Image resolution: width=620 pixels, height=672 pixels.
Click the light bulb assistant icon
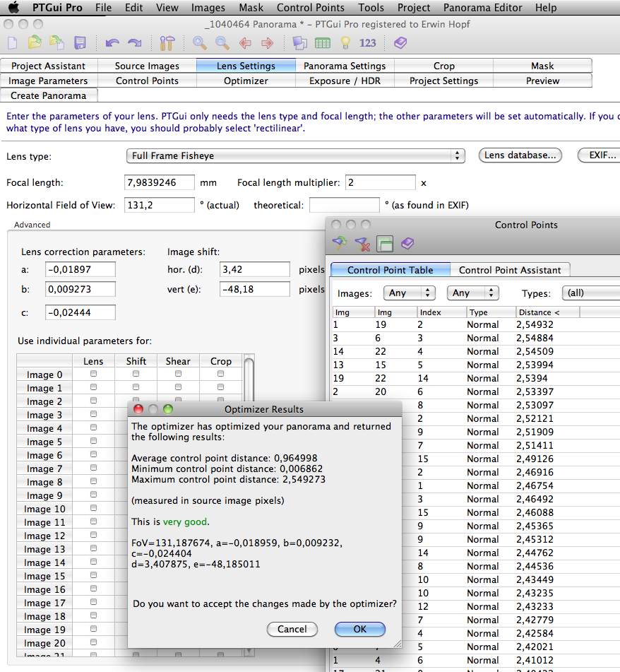coord(345,43)
